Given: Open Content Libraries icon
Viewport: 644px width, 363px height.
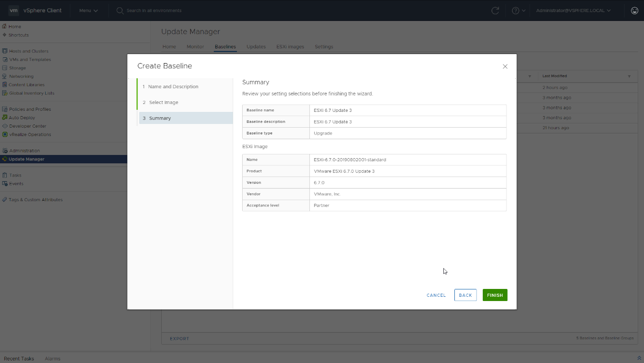Looking at the screenshot, I should click(5, 85).
